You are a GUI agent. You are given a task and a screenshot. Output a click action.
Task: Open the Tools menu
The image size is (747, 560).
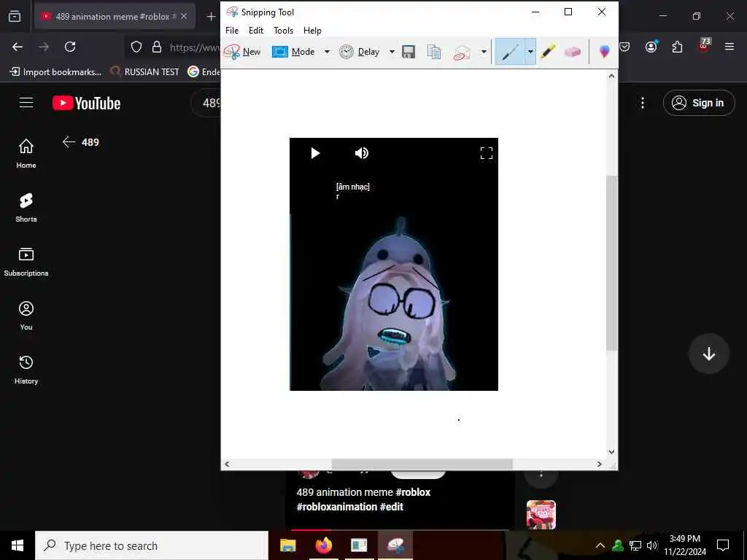click(x=284, y=31)
